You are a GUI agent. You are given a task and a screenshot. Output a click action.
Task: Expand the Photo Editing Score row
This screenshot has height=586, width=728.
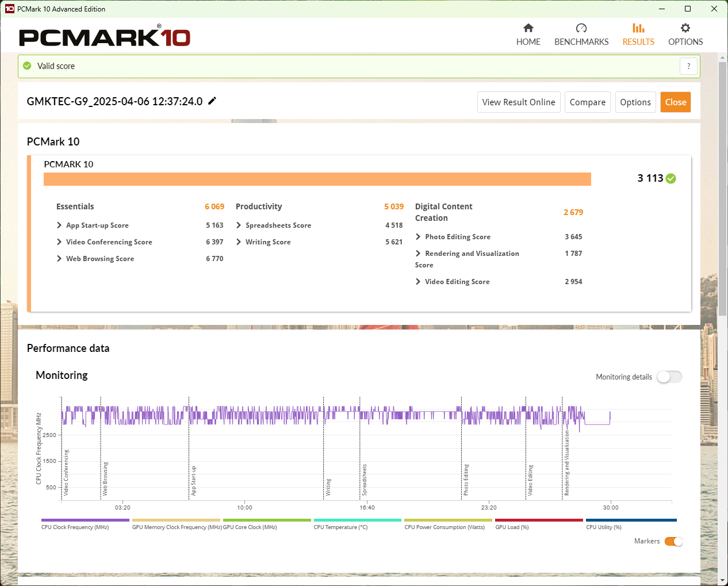point(418,237)
